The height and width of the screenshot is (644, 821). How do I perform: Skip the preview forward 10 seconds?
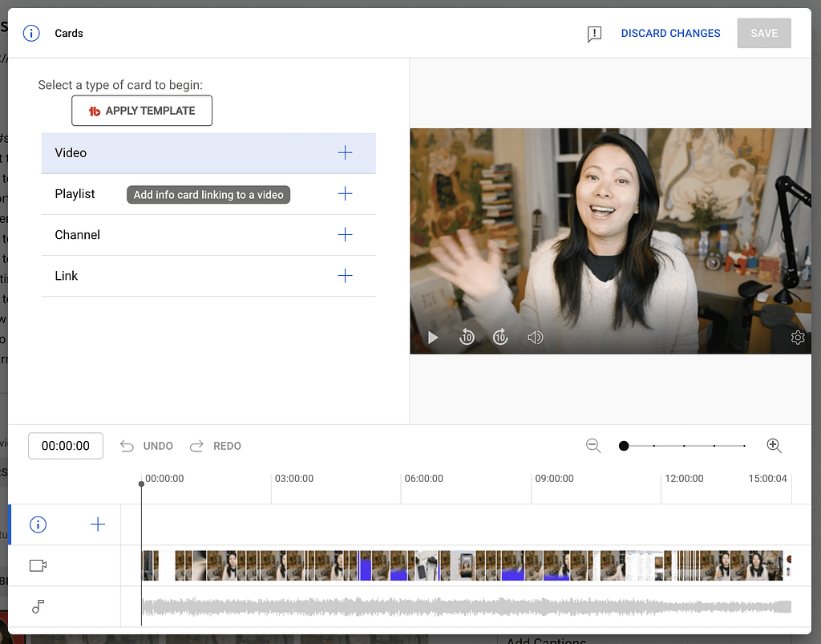pos(500,337)
